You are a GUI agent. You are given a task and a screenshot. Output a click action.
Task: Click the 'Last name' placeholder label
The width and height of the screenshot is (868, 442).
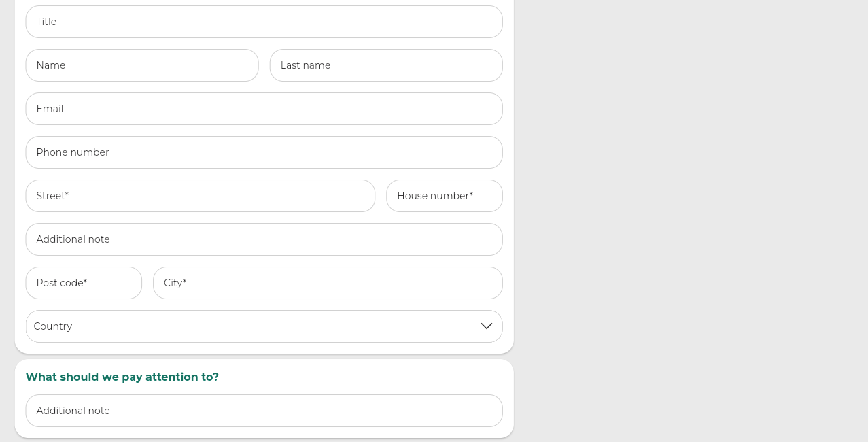305,65
